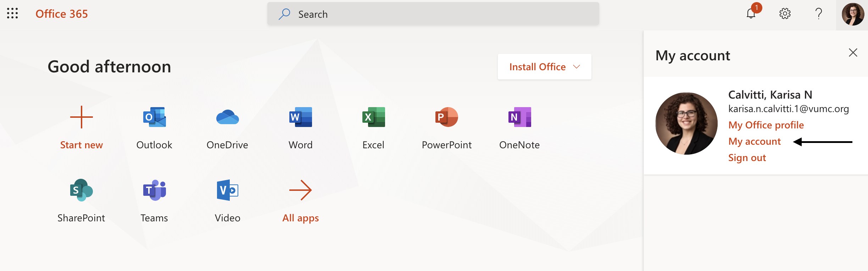Open the Word application
This screenshot has width=868, height=271.
pyautogui.click(x=300, y=117)
